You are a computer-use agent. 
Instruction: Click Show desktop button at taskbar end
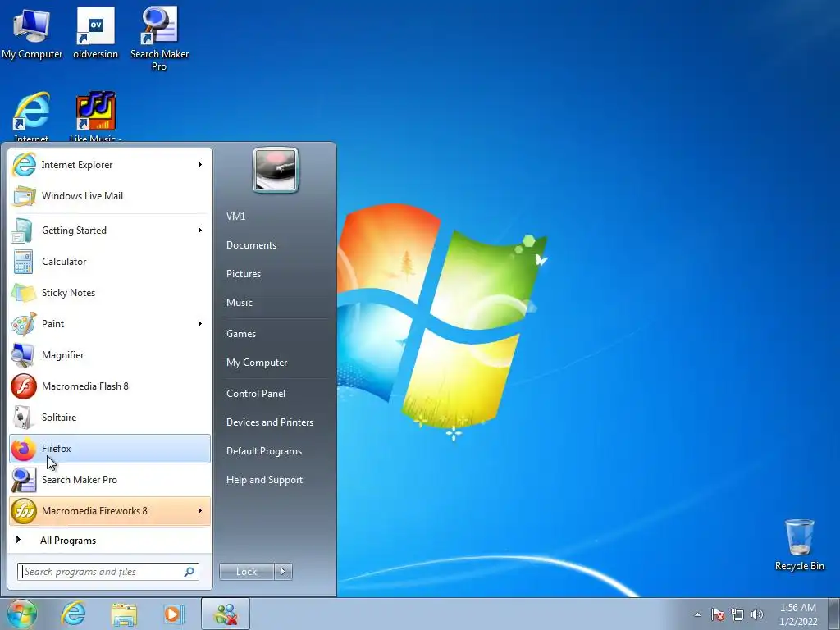pyautogui.click(x=834, y=614)
